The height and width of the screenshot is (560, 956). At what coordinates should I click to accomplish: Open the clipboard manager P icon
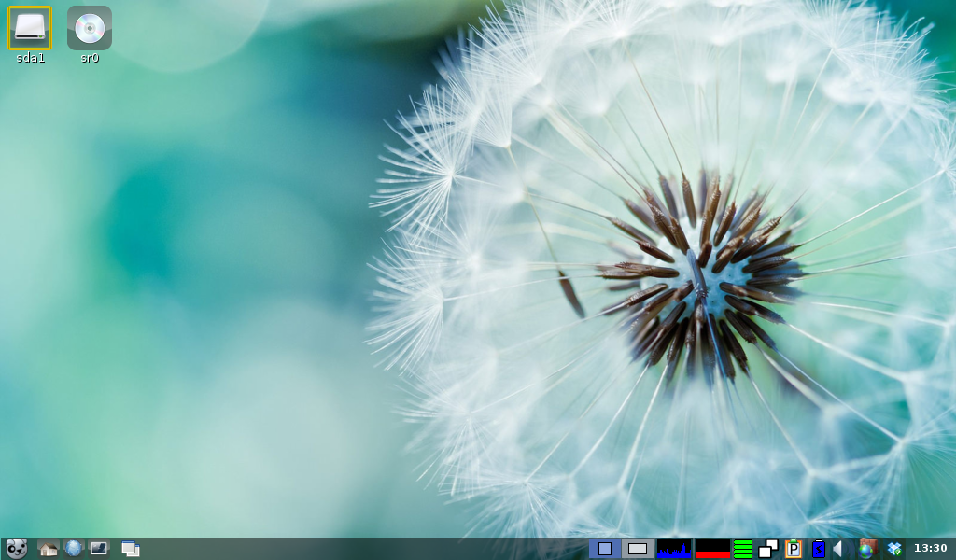(794, 549)
